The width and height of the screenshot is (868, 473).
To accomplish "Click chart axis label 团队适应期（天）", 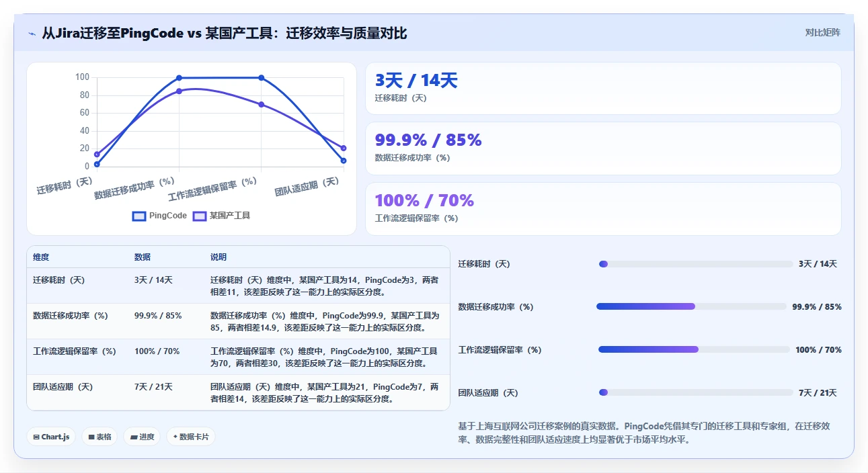I will coord(307,186).
